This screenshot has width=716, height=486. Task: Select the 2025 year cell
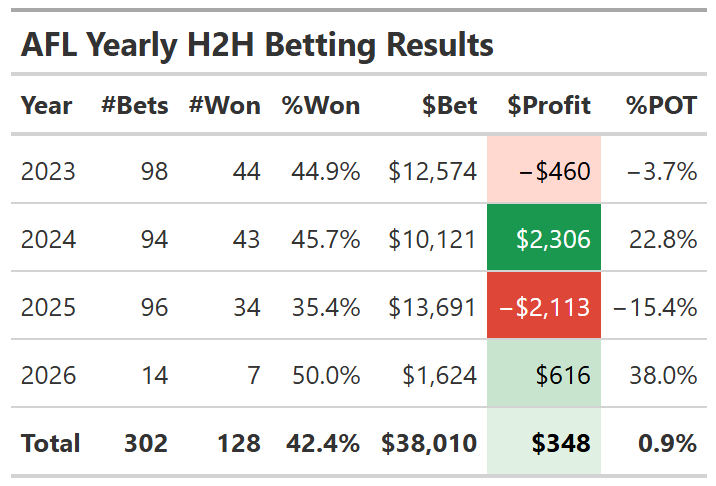click(x=48, y=307)
